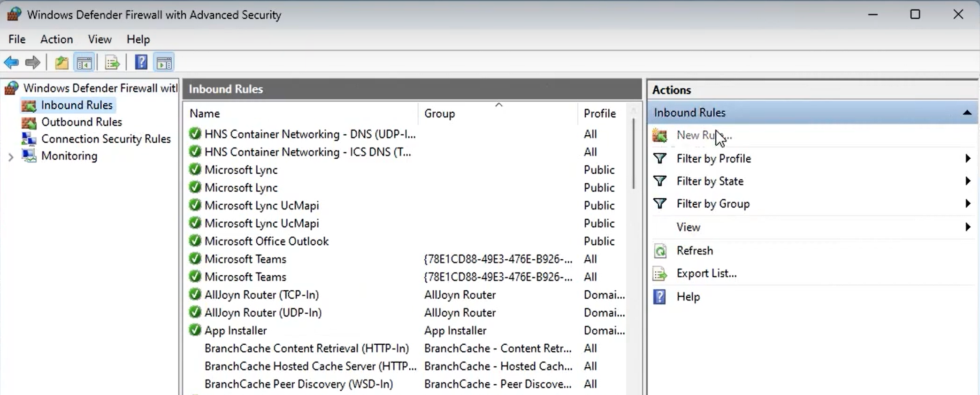This screenshot has height=395, width=980.
Task: Open the View menu in menu bar
Action: [100, 39]
